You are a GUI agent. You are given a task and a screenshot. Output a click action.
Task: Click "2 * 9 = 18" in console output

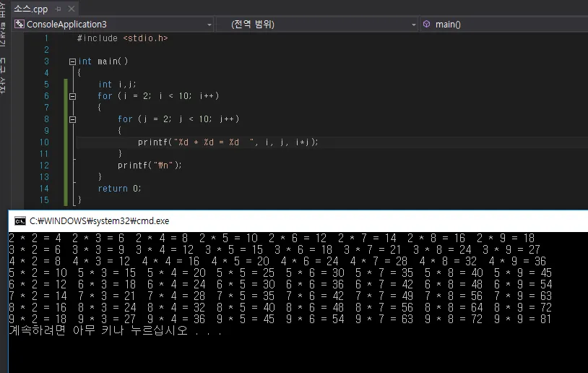coord(506,239)
